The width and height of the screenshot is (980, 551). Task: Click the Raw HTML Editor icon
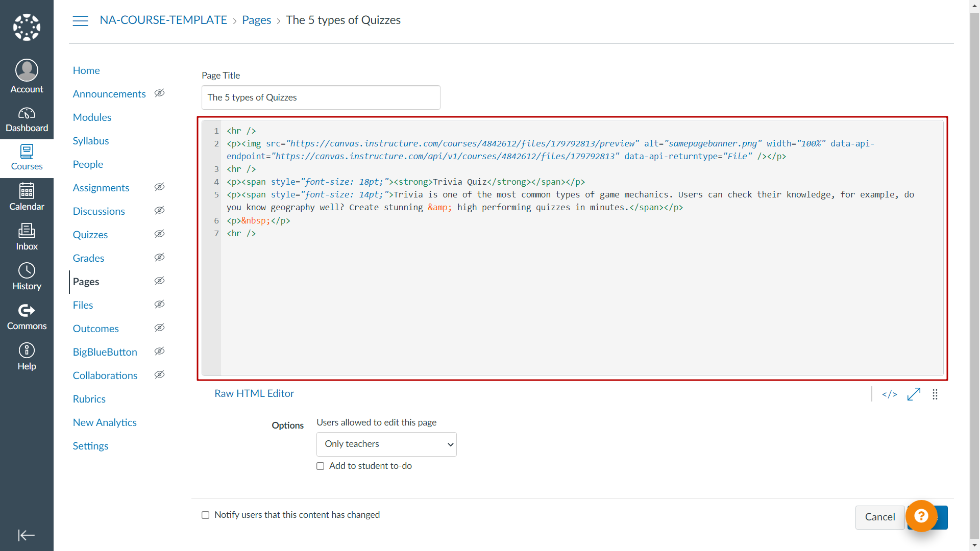pyautogui.click(x=890, y=394)
